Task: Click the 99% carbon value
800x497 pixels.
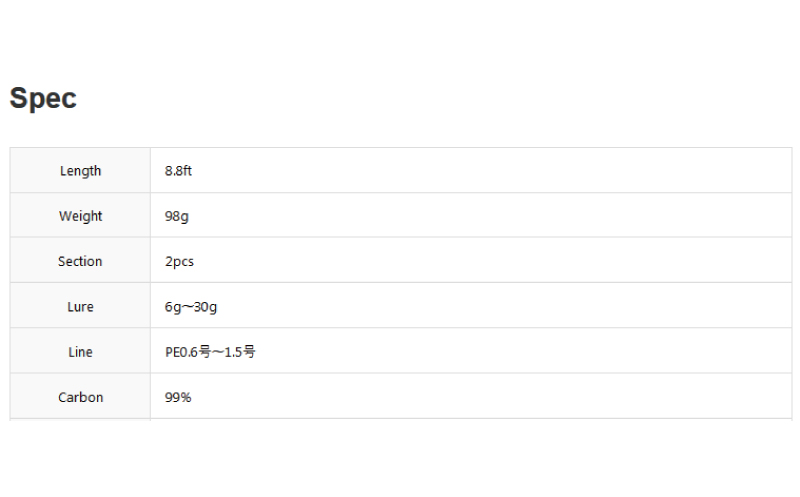Action: pyautogui.click(x=178, y=397)
